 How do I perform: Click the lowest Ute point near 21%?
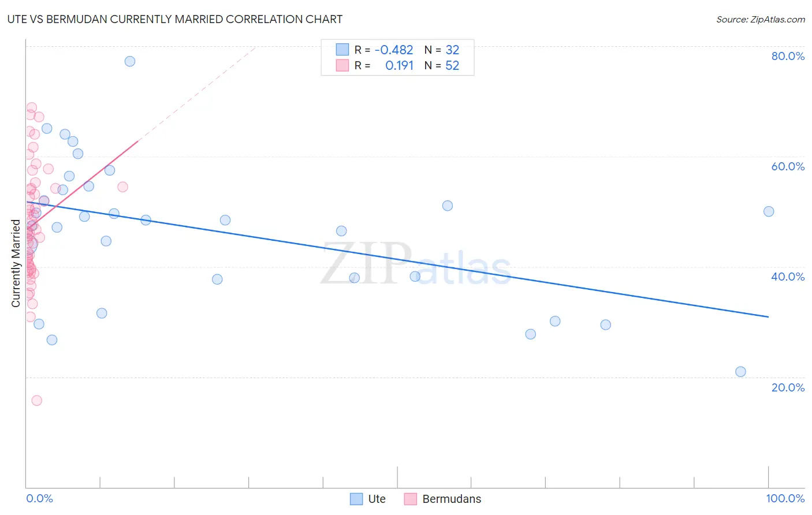[740, 372]
